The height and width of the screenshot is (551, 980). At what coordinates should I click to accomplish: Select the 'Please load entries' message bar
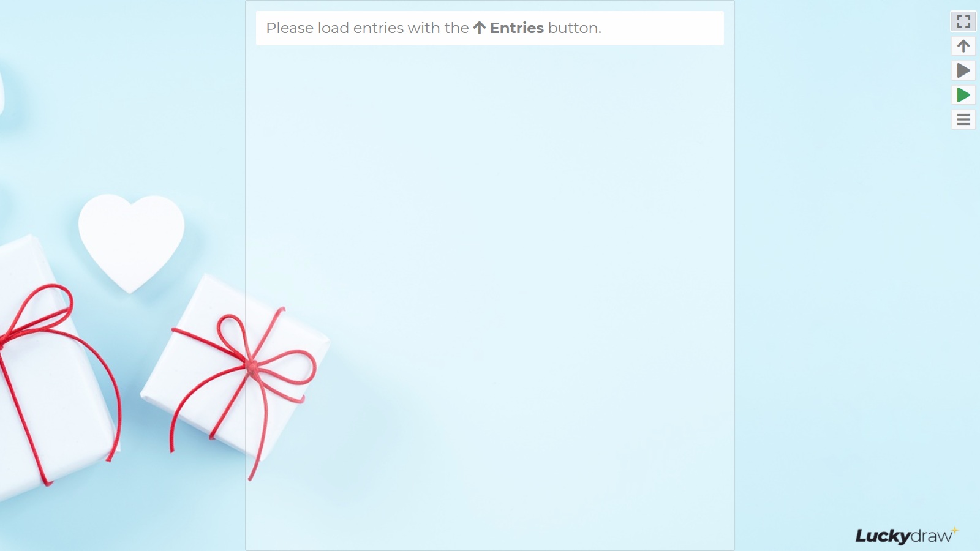point(490,28)
